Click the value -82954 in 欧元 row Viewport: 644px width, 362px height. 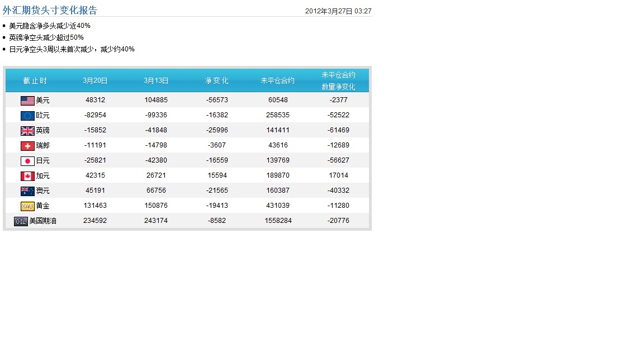(x=95, y=115)
